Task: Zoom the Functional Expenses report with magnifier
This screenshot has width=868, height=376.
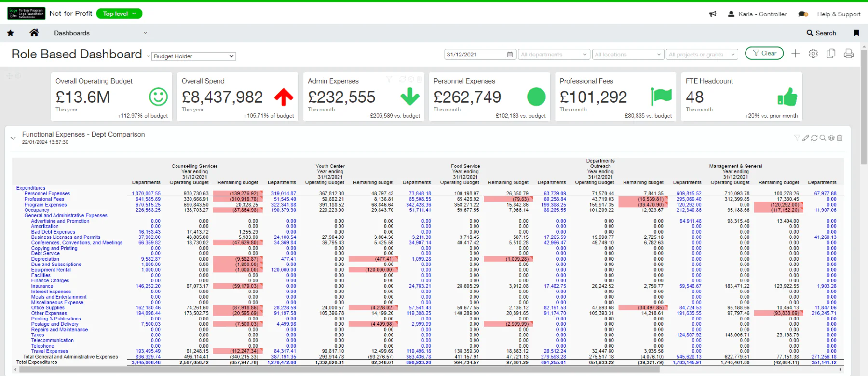Action: click(823, 138)
